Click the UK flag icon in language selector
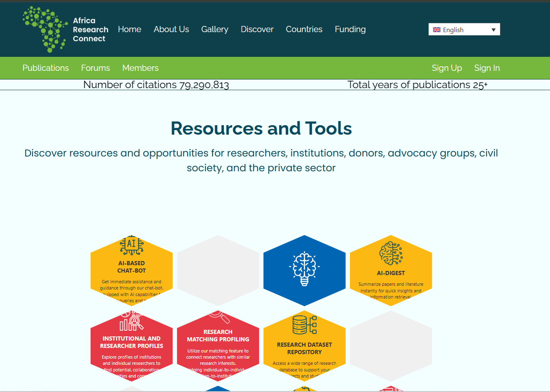 click(x=437, y=30)
